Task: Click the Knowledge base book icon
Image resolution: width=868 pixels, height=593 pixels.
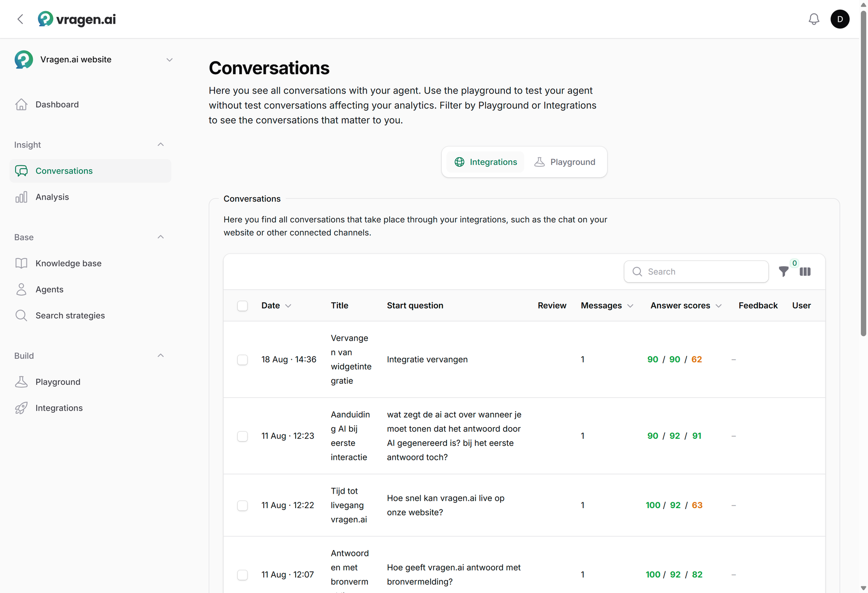Action: [21, 263]
